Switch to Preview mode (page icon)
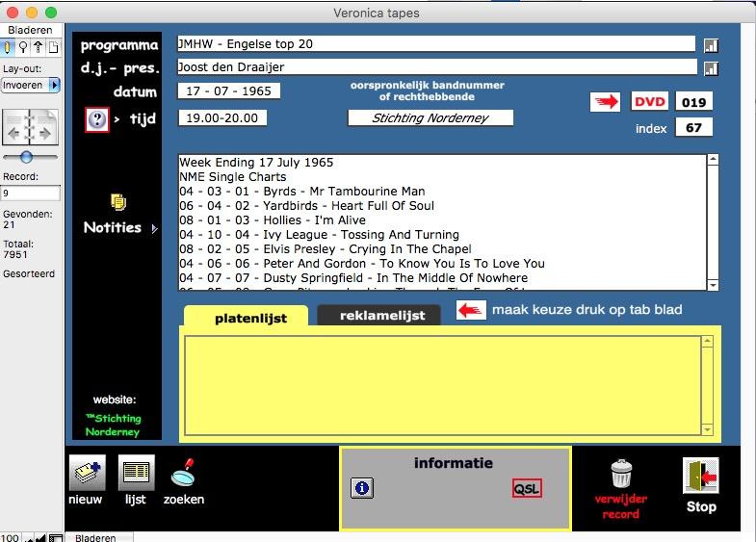The height and width of the screenshot is (542, 756). pos(53,47)
